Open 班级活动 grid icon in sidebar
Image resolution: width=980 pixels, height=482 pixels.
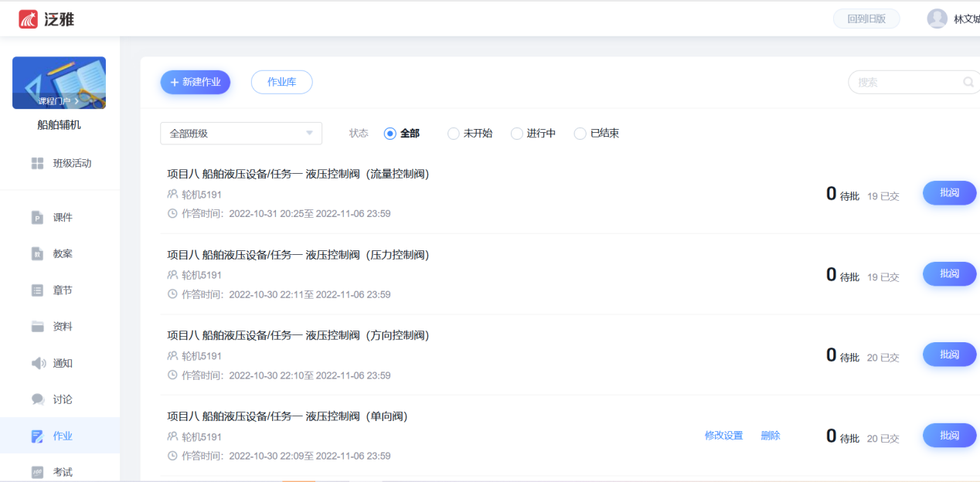[x=37, y=163]
